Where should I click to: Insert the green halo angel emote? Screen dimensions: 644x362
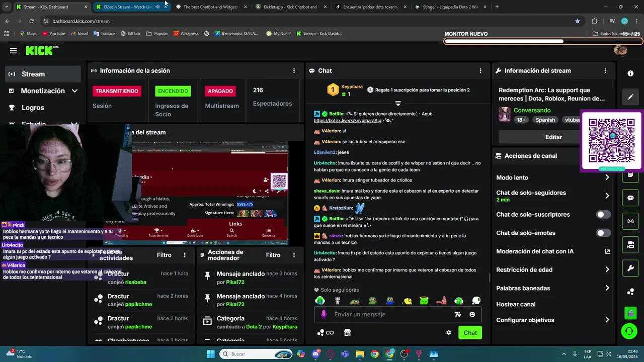424,301
